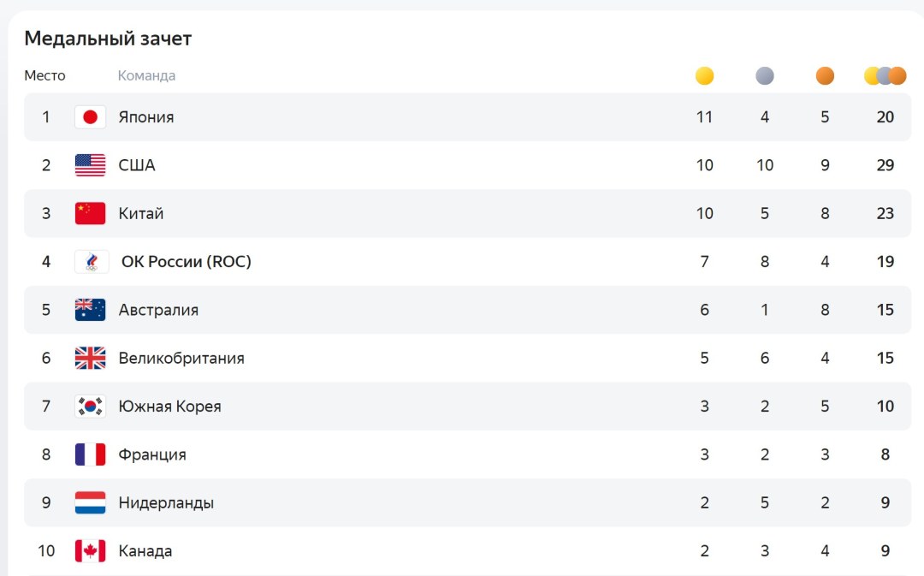924x576 pixels.
Task: Click the silver medal column icon
Action: click(x=765, y=76)
